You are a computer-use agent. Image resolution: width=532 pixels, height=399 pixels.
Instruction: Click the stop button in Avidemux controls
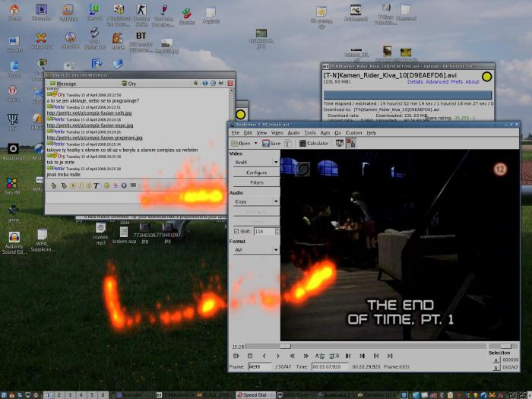tap(250, 356)
